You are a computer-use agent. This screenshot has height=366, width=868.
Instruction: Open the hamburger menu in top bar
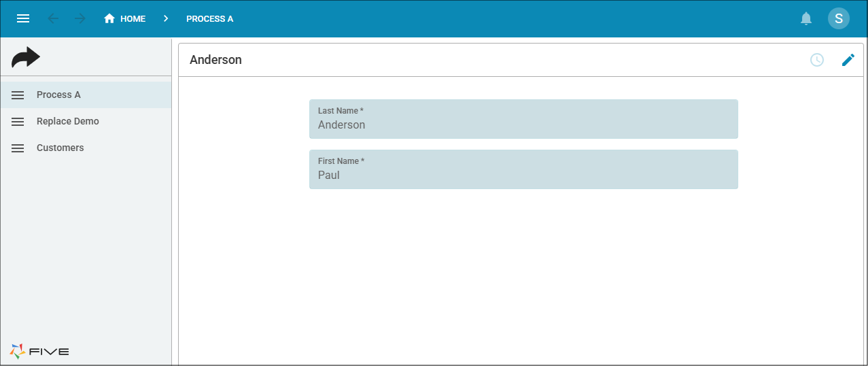click(23, 18)
